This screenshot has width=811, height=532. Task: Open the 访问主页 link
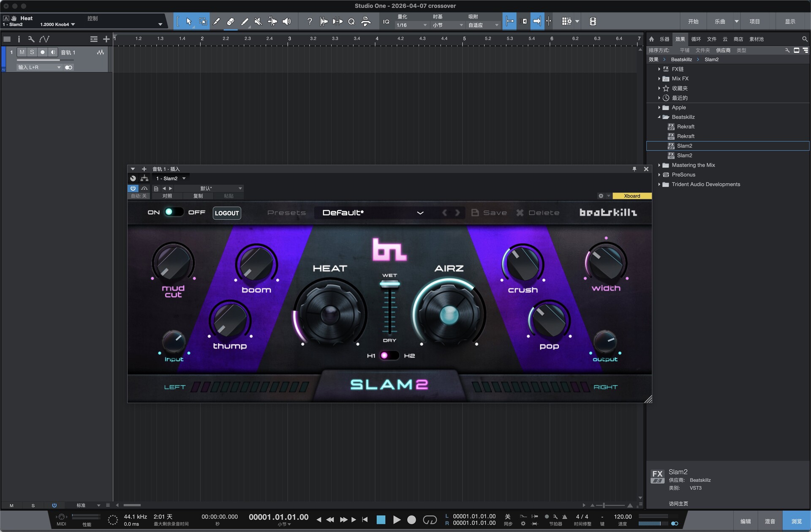(678, 504)
